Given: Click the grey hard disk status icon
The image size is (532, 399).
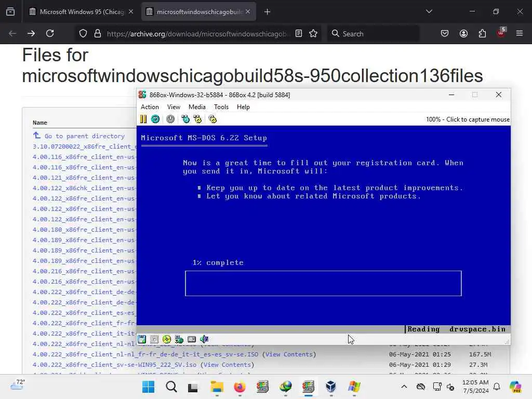Looking at the screenshot, I should tap(192, 339).
